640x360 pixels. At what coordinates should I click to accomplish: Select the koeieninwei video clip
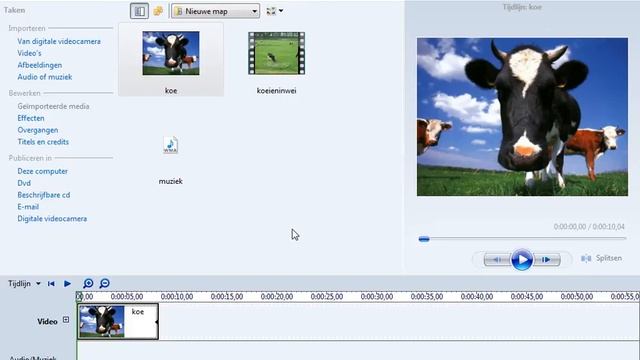click(276, 53)
